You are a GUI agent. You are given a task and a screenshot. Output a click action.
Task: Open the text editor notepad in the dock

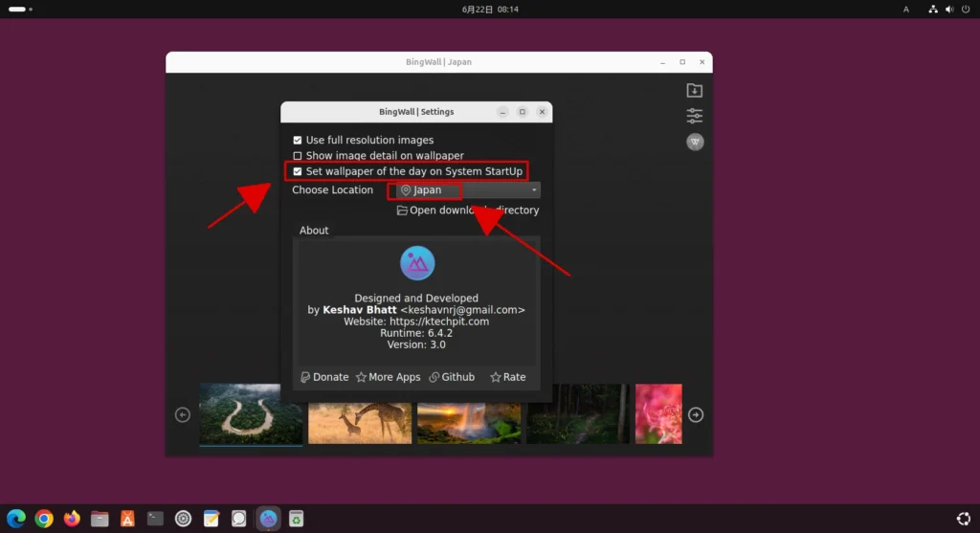pos(212,519)
